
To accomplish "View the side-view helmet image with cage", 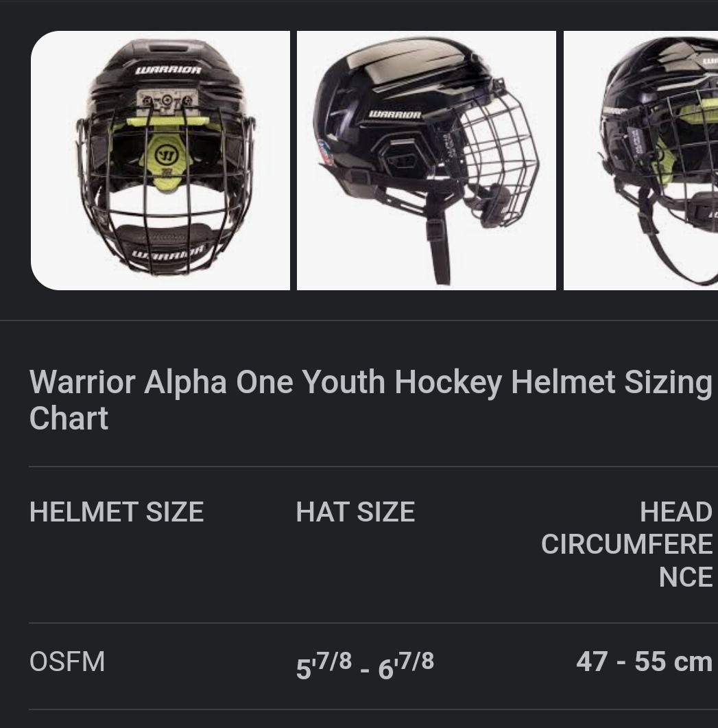I will pos(426,160).
